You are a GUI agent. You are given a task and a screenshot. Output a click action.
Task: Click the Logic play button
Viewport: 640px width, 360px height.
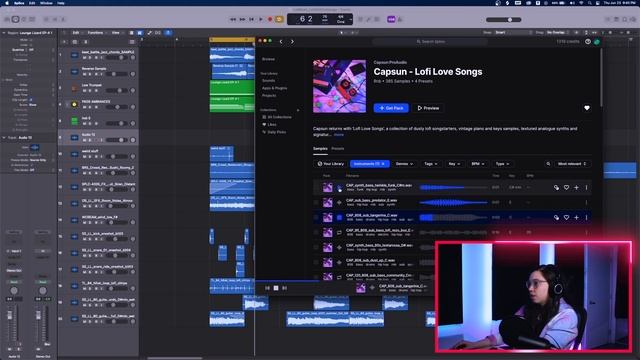[x=261, y=19]
